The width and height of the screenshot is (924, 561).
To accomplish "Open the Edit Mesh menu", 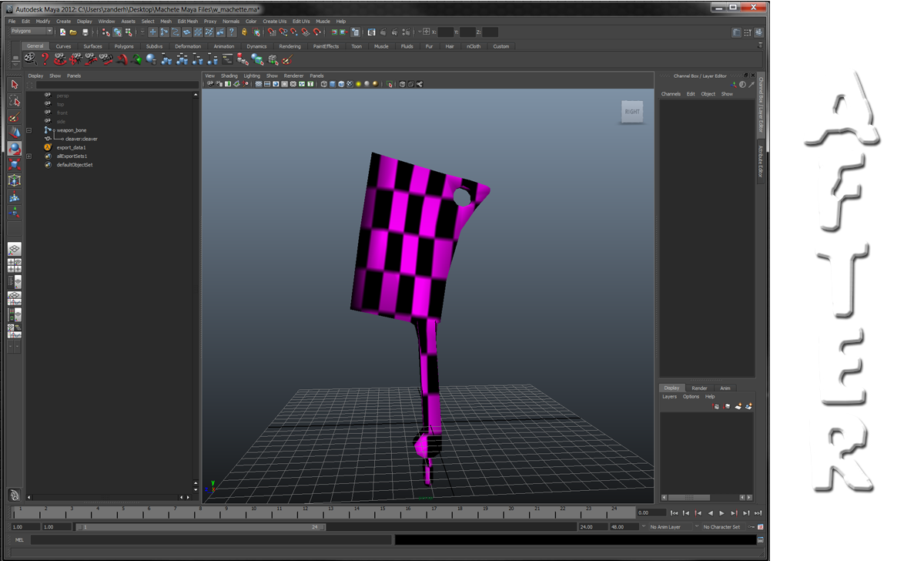I will pyautogui.click(x=187, y=22).
